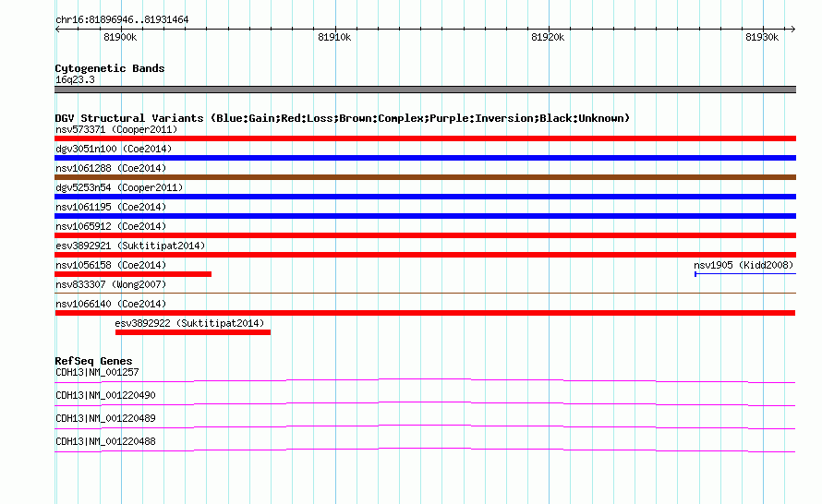Click the blue bar under dgv5253n54
This screenshot has width=822, height=504.
[425, 197]
